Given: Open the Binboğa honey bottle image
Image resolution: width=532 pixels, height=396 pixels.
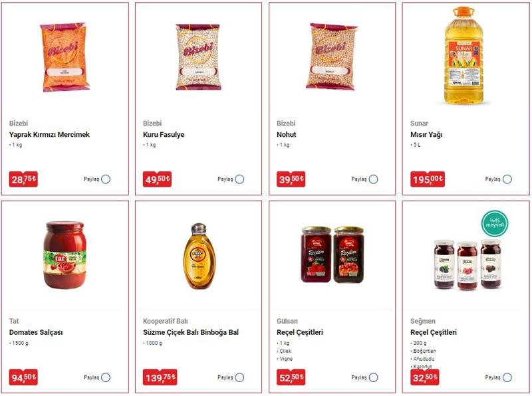Looking at the screenshot, I should (x=199, y=256).
